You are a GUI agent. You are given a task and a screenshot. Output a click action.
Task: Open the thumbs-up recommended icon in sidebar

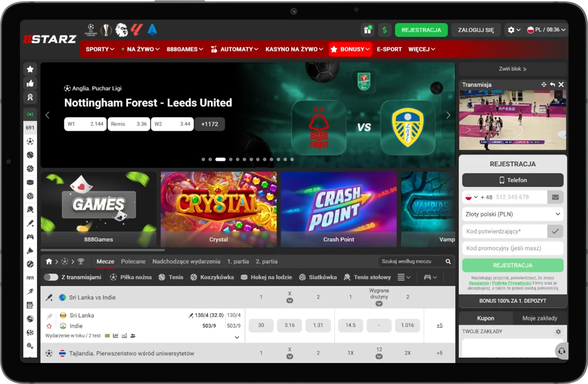tap(30, 83)
